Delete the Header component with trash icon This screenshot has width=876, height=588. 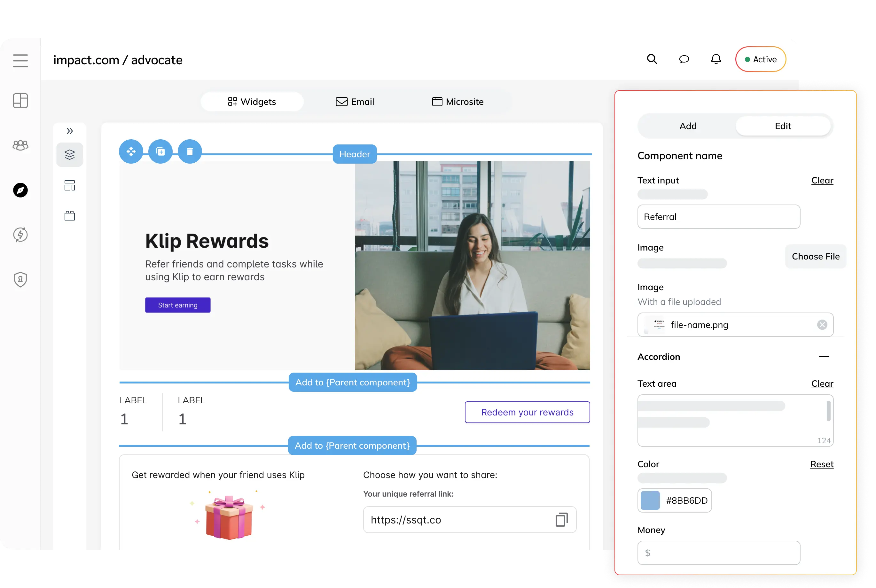(190, 151)
